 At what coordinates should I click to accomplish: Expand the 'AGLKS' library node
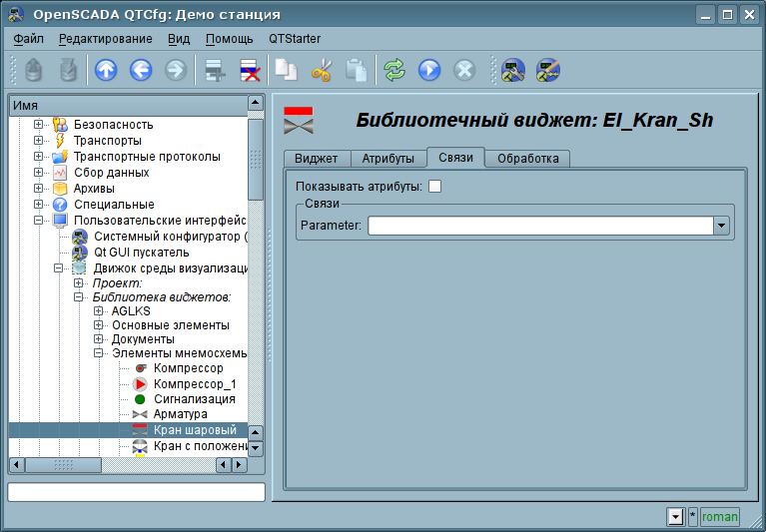click(99, 311)
